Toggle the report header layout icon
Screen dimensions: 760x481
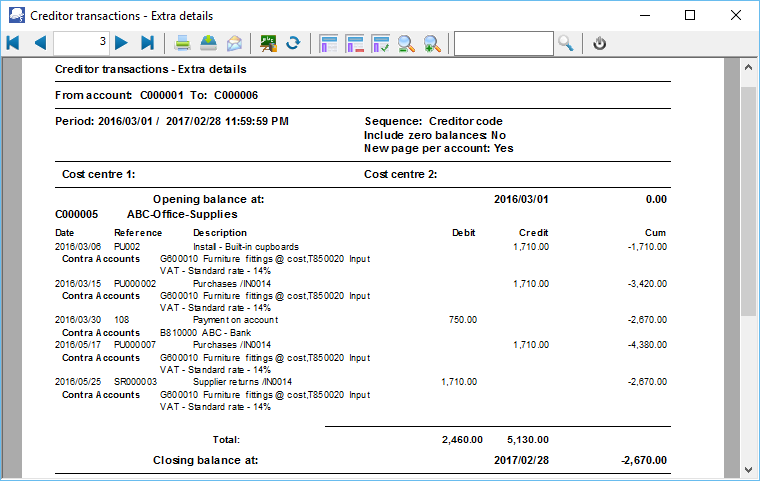(328, 43)
